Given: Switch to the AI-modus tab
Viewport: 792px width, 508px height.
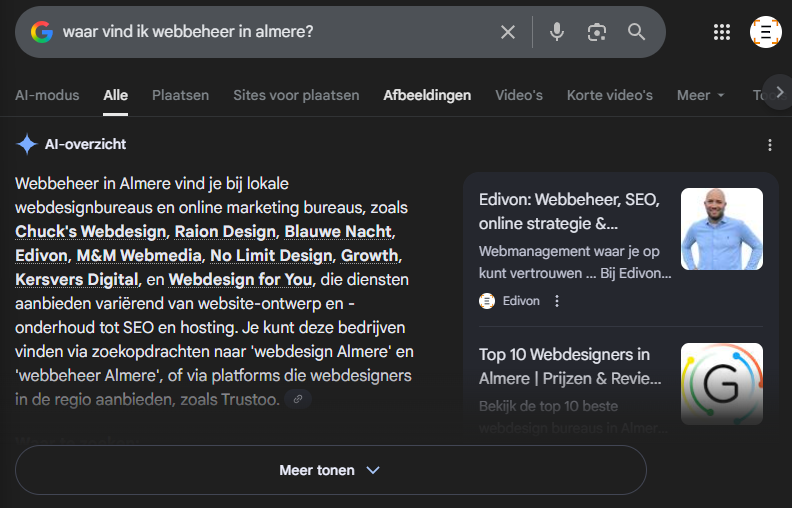Looking at the screenshot, I should click(47, 95).
